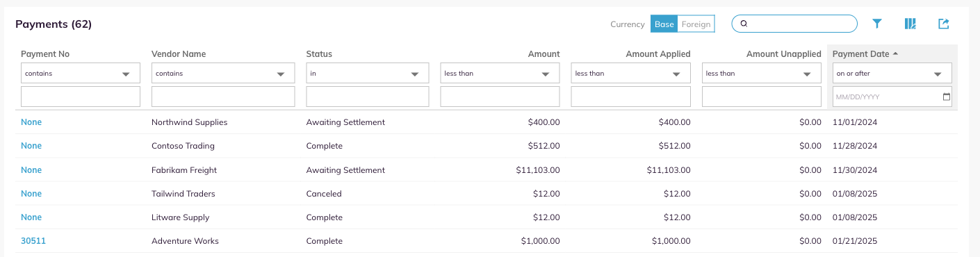Sort by Status column header
The height and width of the screenshot is (257, 980).
(319, 54)
